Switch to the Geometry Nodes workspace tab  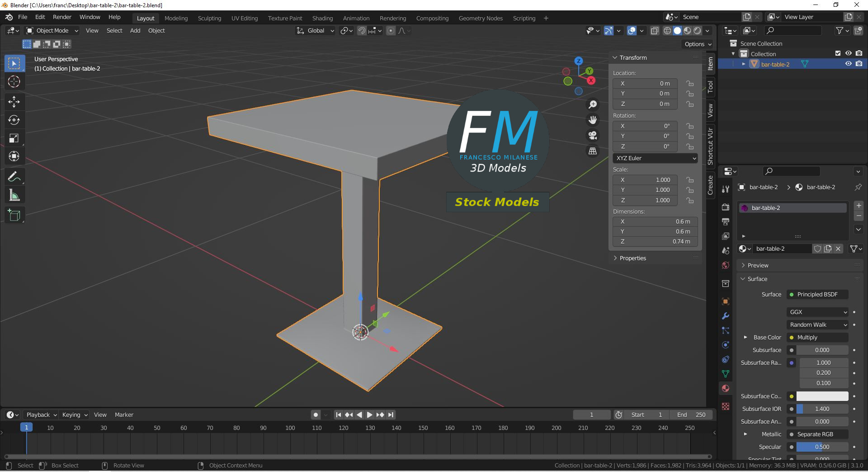481,18
